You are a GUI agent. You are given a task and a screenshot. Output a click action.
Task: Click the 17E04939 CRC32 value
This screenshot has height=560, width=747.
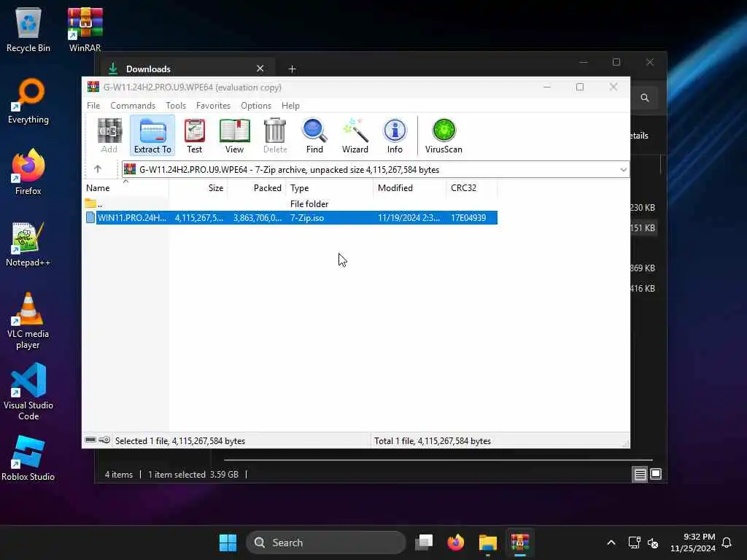[x=468, y=217]
